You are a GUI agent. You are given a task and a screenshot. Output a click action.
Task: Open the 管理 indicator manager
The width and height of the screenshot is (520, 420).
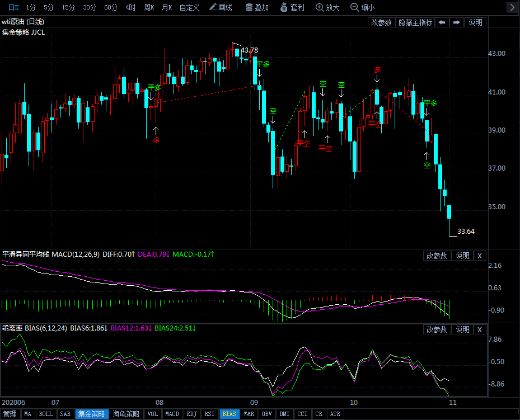[10, 414]
